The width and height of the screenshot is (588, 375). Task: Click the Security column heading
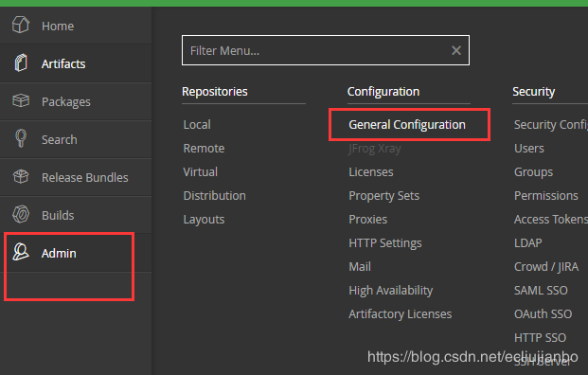click(534, 92)
